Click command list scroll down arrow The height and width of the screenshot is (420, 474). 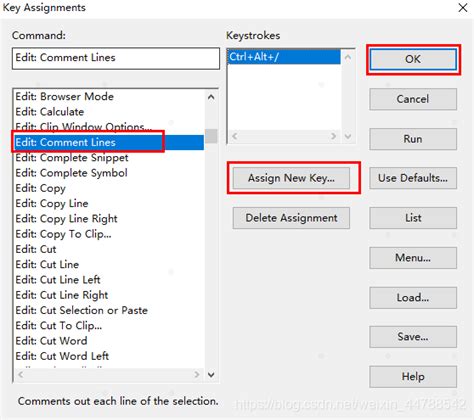(211, 375)
